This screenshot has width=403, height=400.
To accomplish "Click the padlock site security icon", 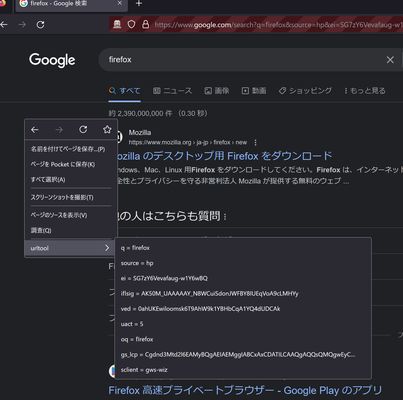I will click(145, 24).
